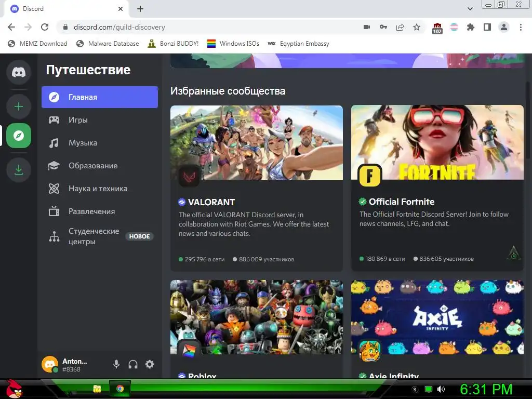Click the Anton user avatar
This screenshot has height=399, width=532.
pos(50,364)
